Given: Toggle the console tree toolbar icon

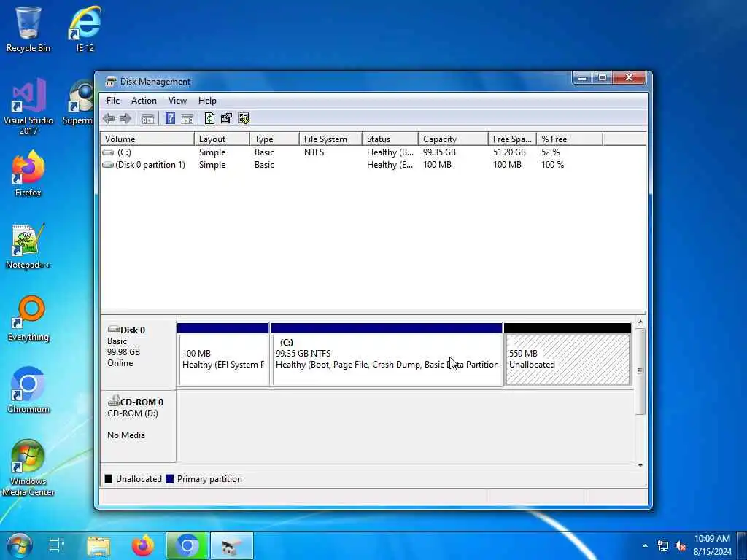Looking at the screenshot, I should pos(147,119).
